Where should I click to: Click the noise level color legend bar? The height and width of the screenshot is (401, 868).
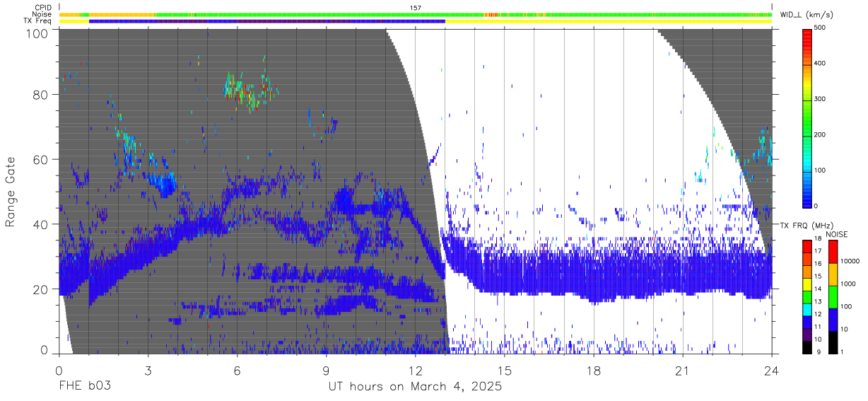point(832,297)
